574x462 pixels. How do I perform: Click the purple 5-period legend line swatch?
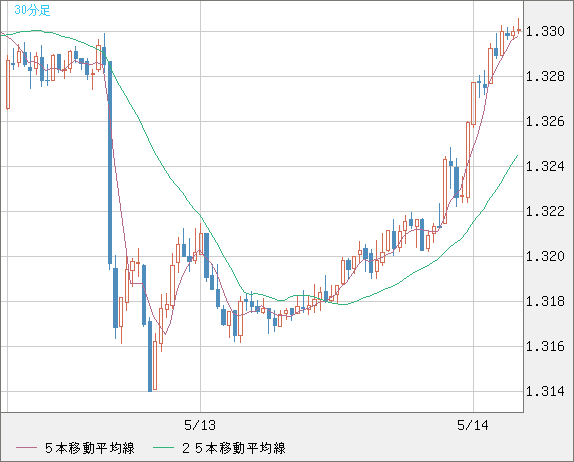tap(26, 448)
